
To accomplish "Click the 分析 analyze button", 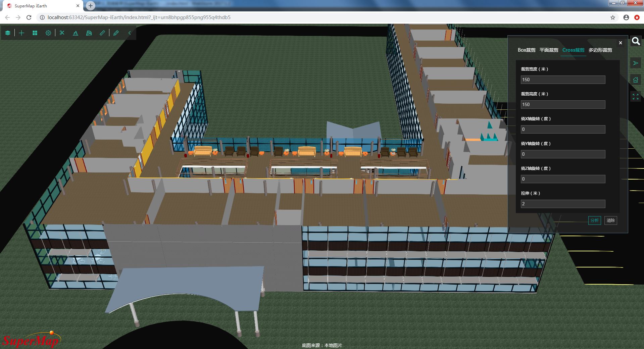I will 594,220.
